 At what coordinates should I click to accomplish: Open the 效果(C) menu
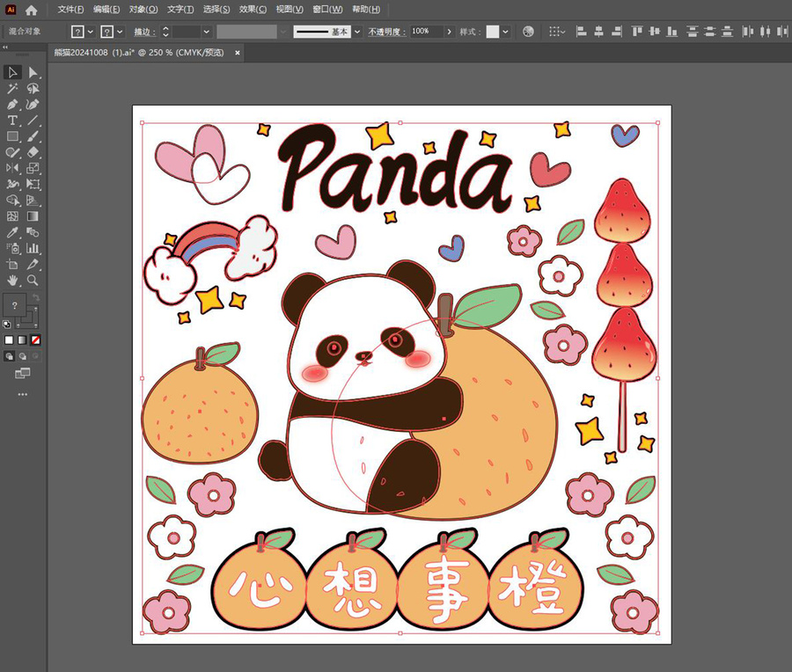point(253,9)
